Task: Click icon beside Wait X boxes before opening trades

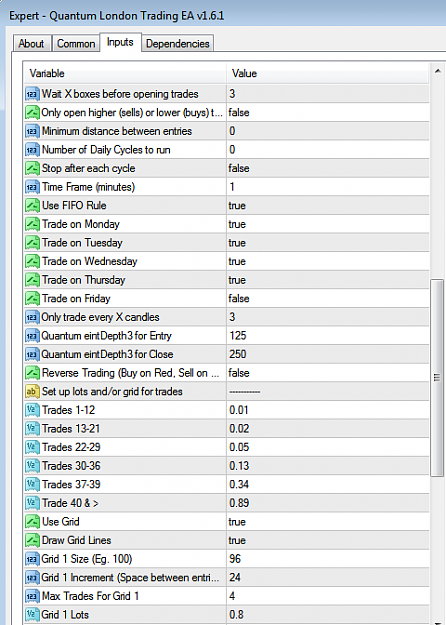Action: tap(32, 94)
